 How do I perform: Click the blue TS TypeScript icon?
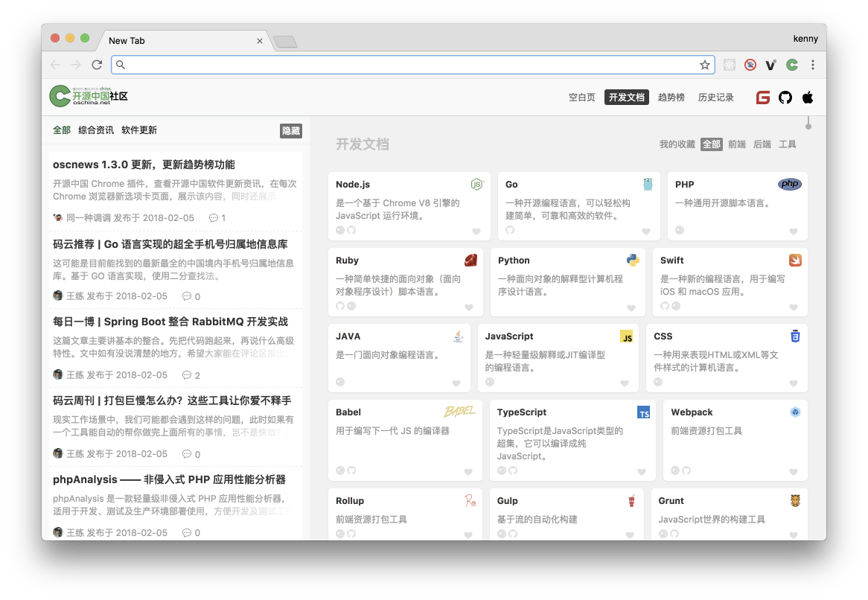click(643, 412)
